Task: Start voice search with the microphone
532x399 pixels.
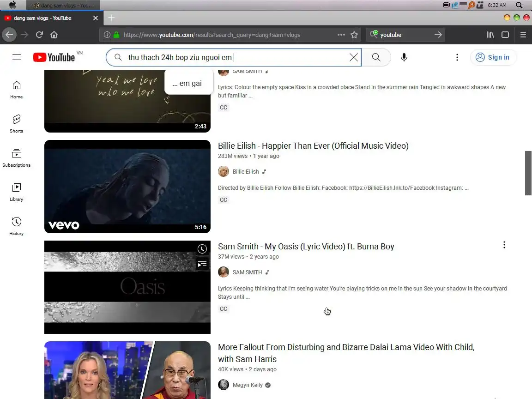Action: [x=404, y=57]
